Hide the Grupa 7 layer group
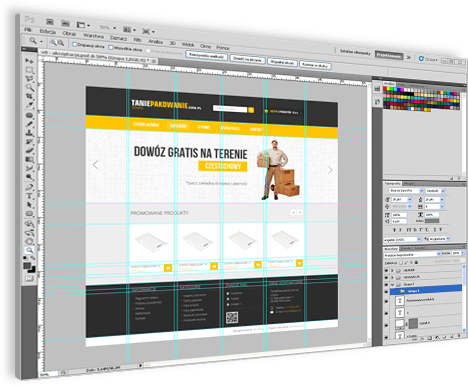Image resolution: width=468 pixels, height=386 pixels. point(387,285)
